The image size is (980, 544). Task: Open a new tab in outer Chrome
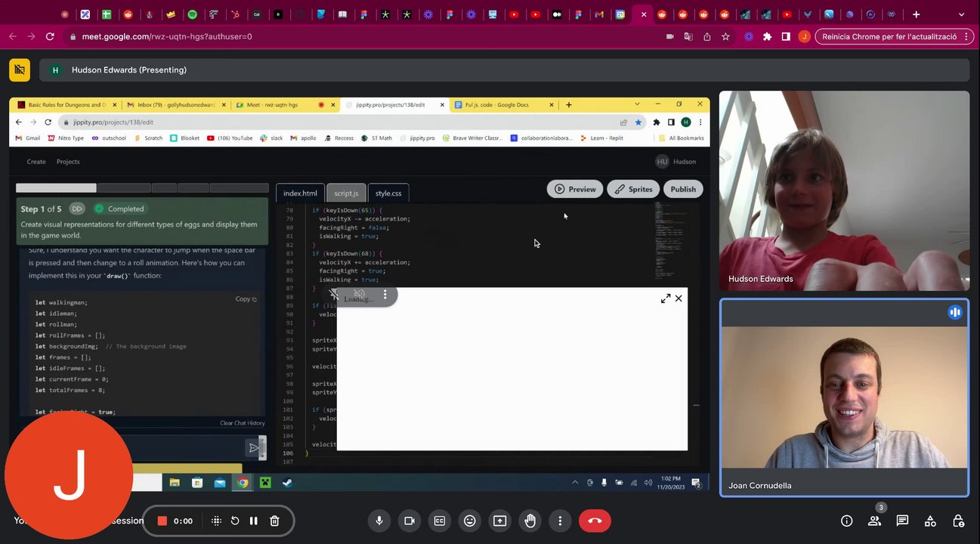coord(916,14)
